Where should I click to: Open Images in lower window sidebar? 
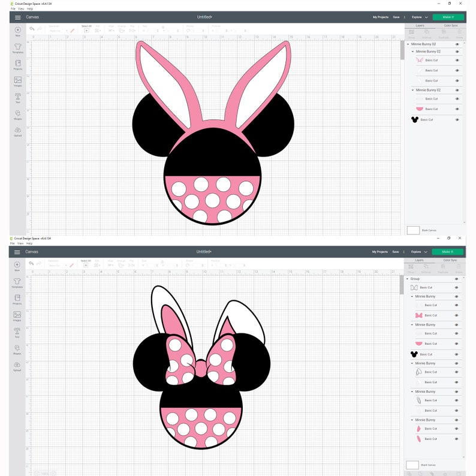click(17, 315)
